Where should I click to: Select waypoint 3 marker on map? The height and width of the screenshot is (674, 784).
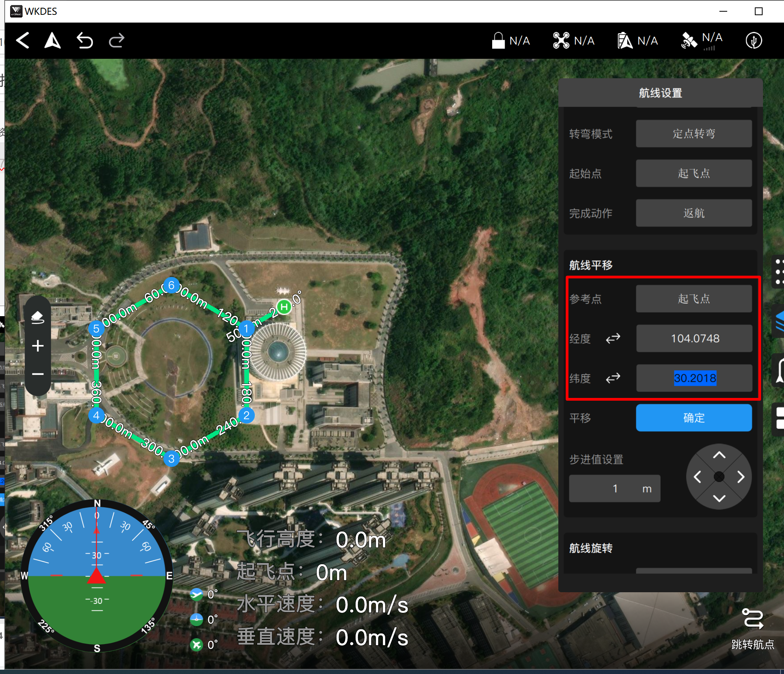(171, 459)
